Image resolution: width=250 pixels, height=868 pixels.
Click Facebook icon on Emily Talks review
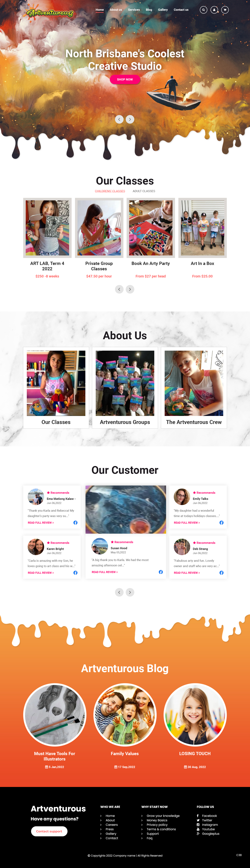pos(221,523)
